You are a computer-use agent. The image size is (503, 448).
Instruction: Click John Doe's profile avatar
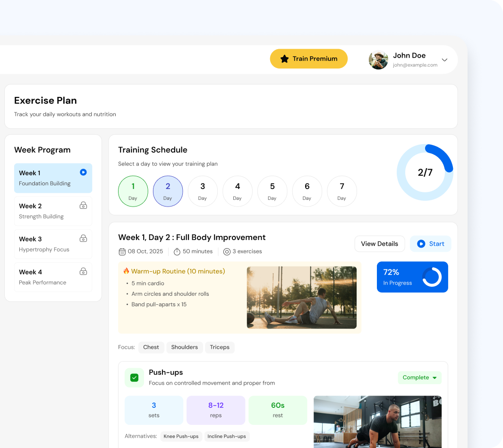378,60
